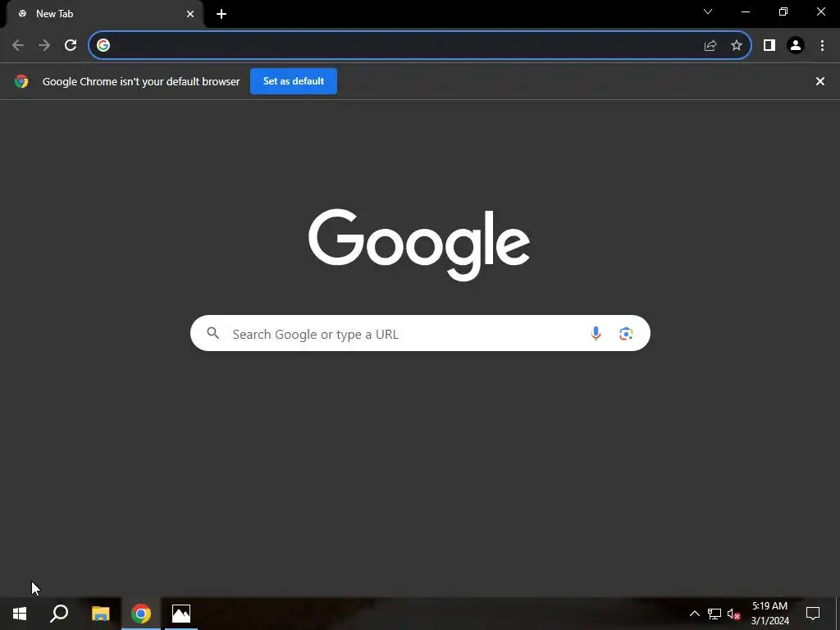This screenshot has height=630, width=840.
Task: Click the Google icon in address bar
Action: click(103, 46)
